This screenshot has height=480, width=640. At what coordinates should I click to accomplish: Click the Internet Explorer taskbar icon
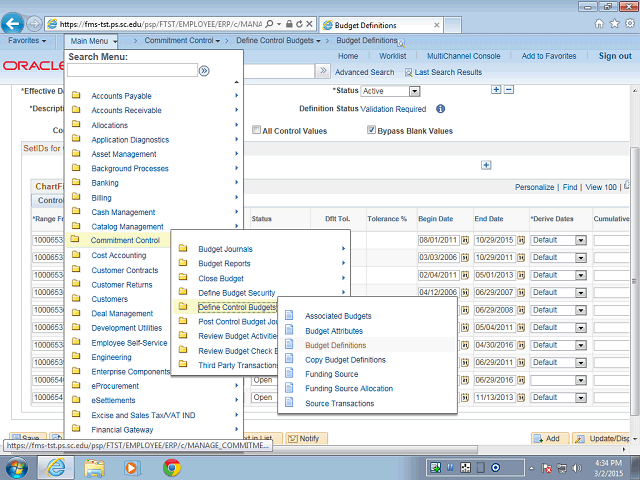[54, 466]
